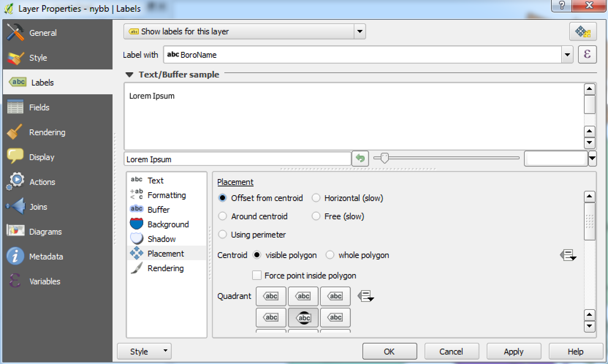Click the sample preview zoom slider handle

coord(384,158)
